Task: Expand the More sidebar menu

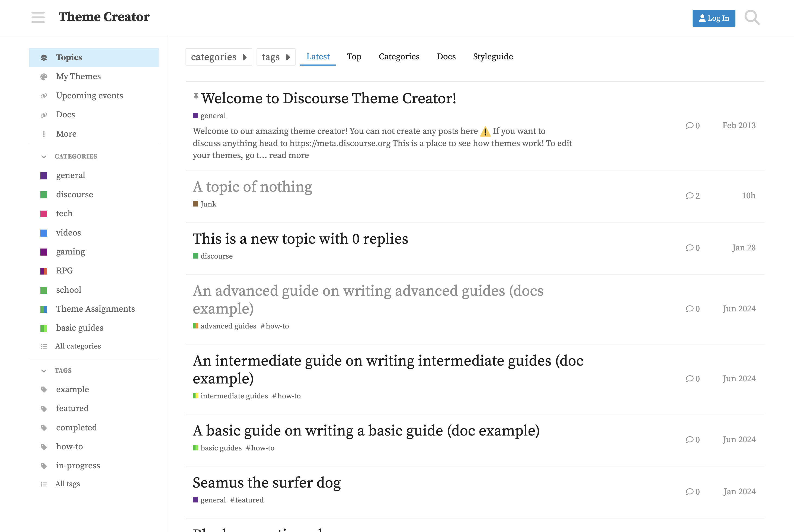Action: tap(94, 134)
